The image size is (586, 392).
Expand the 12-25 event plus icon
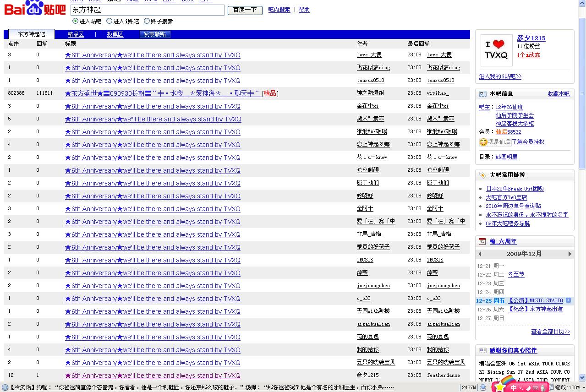(568, 300)
